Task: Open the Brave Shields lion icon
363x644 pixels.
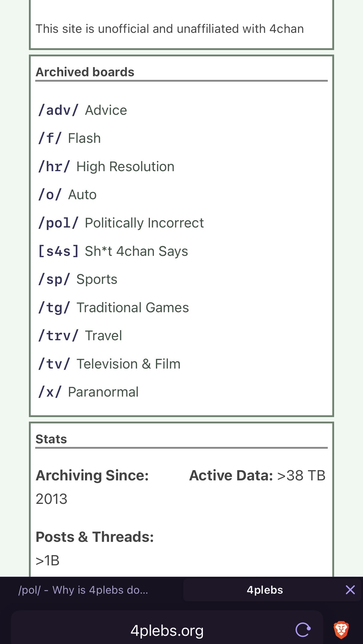Action: [341, 630]
